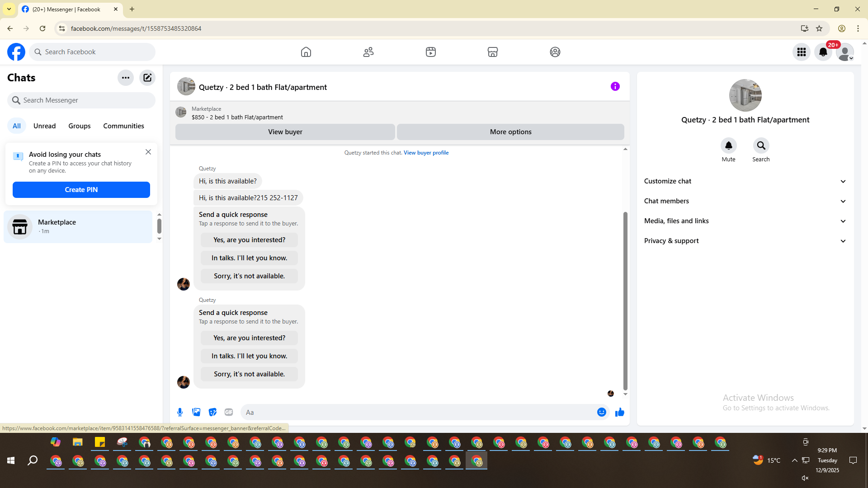Choose an emoji with smiley icon
This screenshot has width=868, height=488.
click(x=601, y=412)
